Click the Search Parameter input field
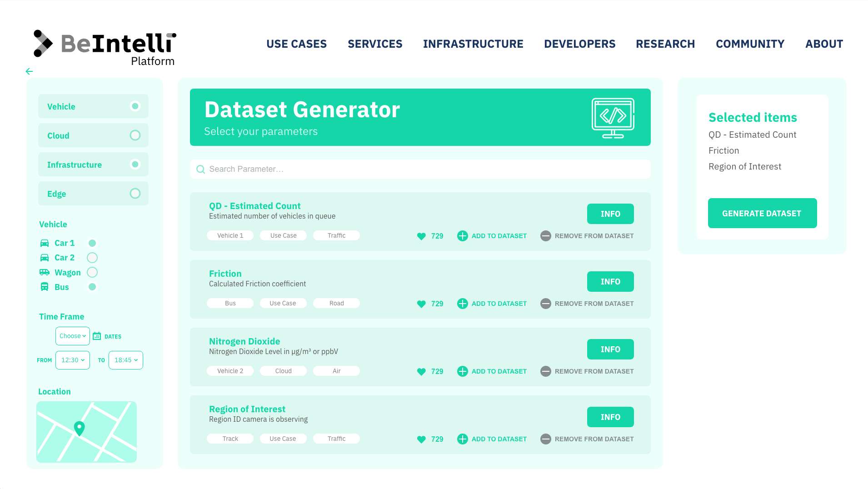Image resolution: width=868 pixels, height=489 pixels. pyautogui.click(x=420, y=169)
